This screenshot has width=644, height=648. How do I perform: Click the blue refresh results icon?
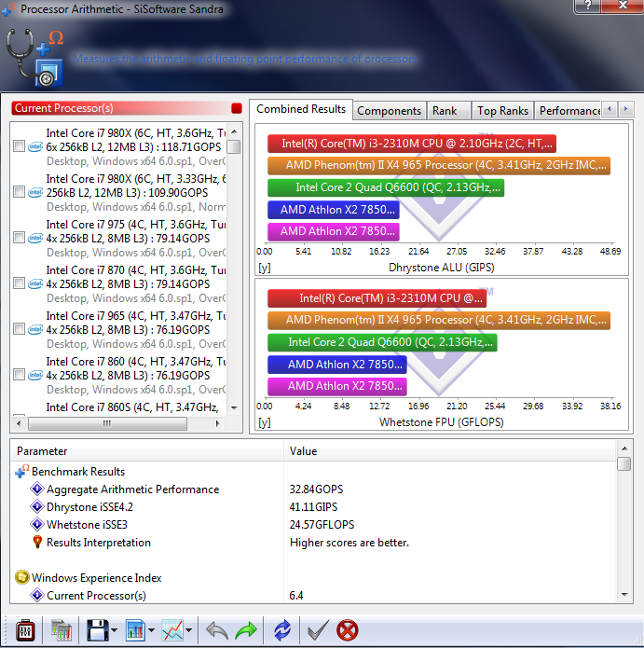[282, 630]
